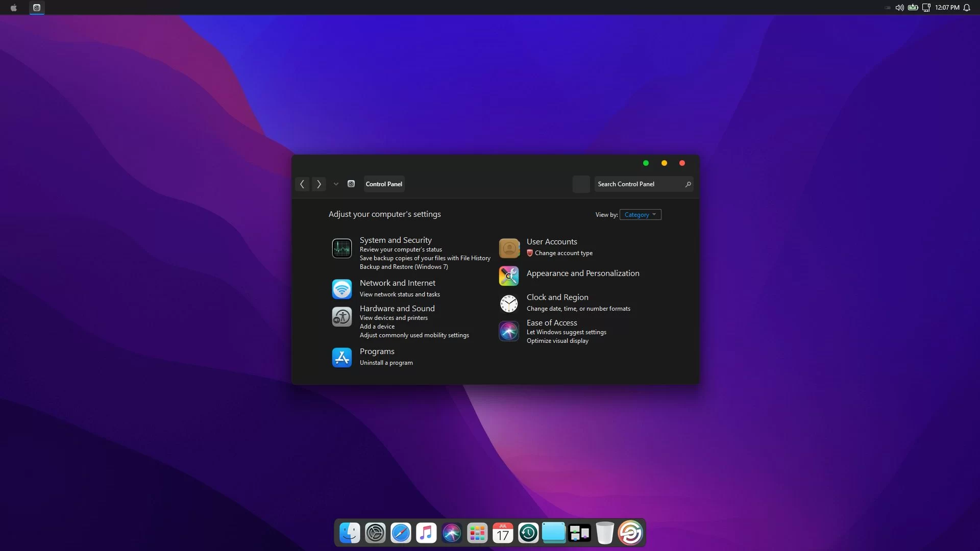Click the Search Control Panel field
980x551 pixels.
[x=638, y=184]
